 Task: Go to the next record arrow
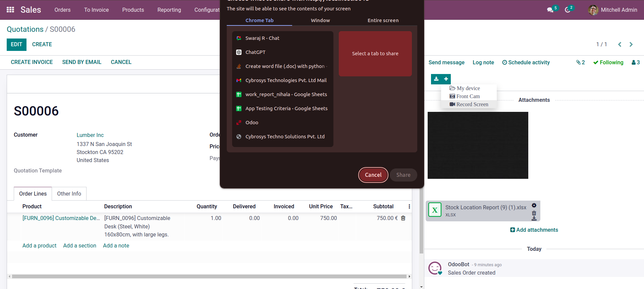point(631,44)
